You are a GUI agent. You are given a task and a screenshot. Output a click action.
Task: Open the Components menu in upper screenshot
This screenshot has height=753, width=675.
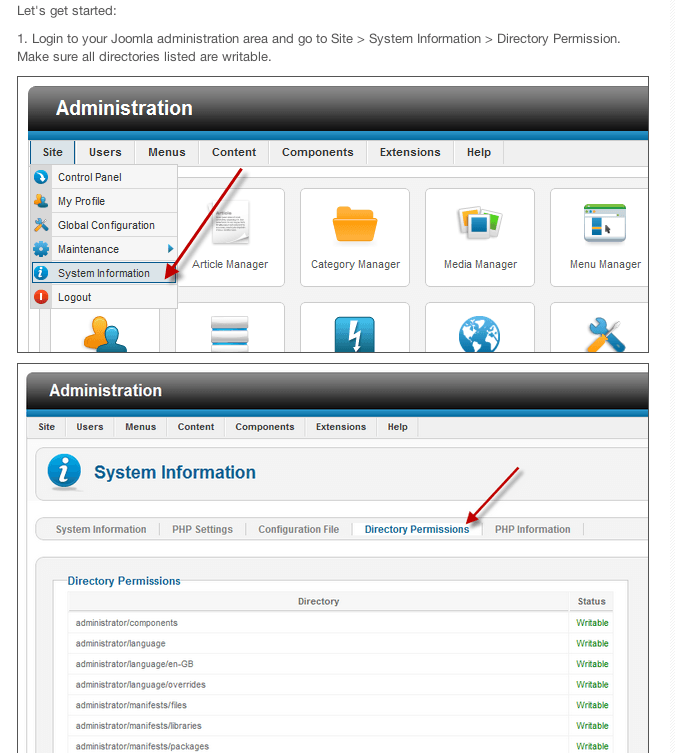(x=317, y=152)
